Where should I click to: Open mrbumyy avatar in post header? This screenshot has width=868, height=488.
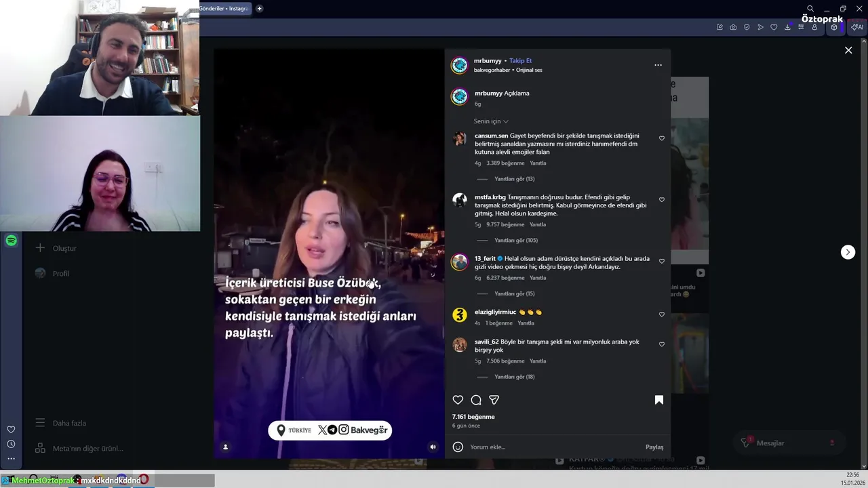[460, 65]
